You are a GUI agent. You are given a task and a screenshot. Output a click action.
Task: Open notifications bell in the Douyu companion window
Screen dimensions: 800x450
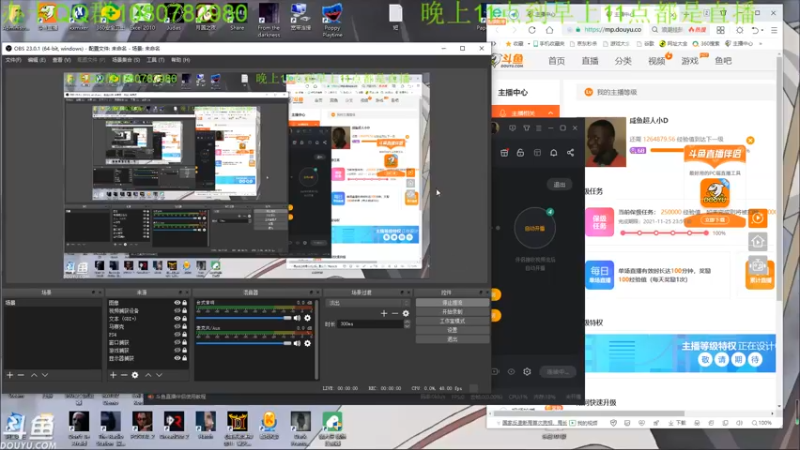554,153
